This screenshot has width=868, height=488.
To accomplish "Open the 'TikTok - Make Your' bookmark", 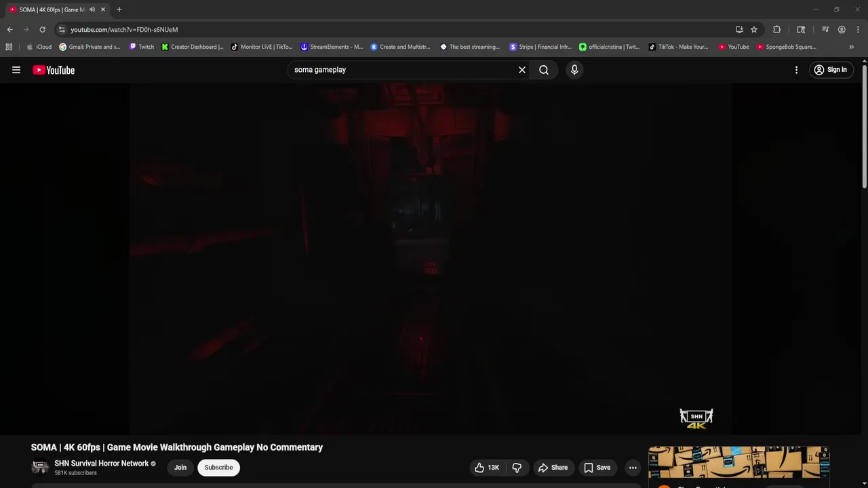I will pyautogui.click(x=678, y=47).
